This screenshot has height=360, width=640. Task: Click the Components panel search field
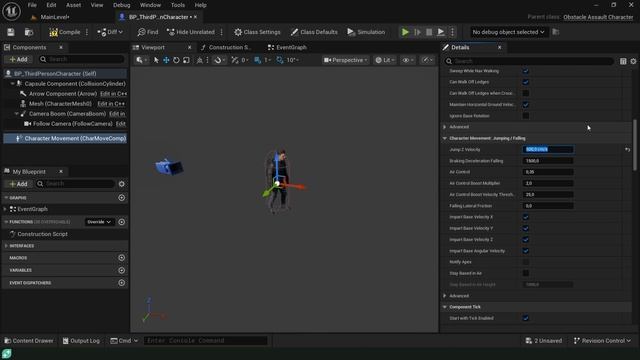click(x=82, y=60)
